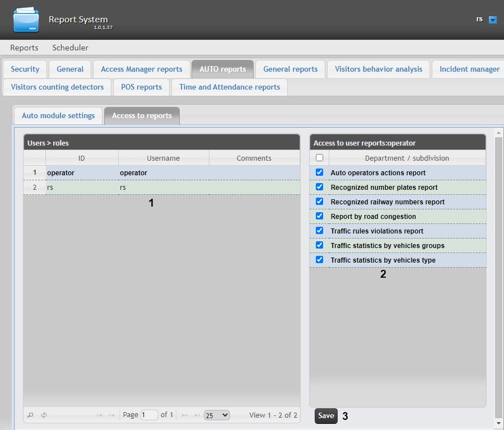Click the Save button
Image resolution: width=504 pixels, height=430 pixels.
tap(326, 416)
